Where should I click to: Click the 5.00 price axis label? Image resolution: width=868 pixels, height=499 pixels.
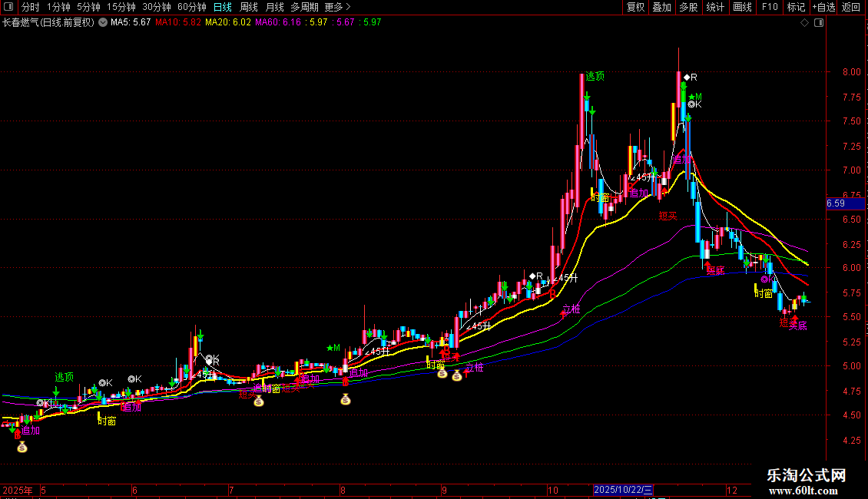click(851, 366)
